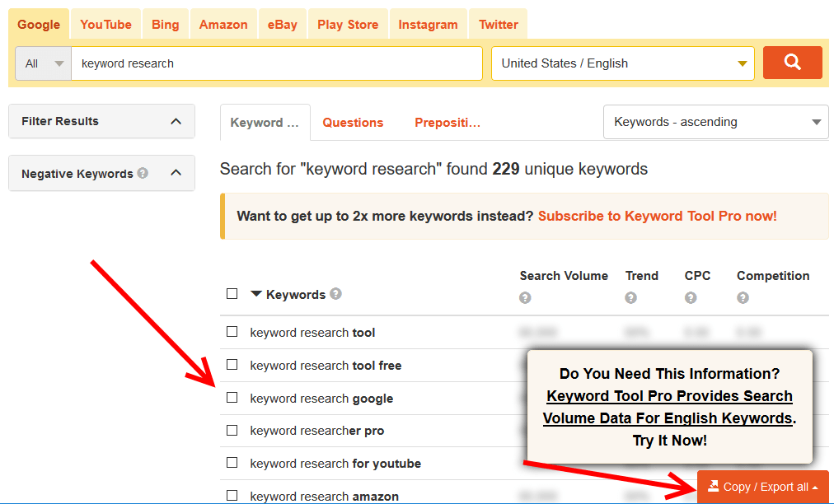834x504 pixels.
Task: Select the Keyword Suggestions results tab
Action: (265, 123)
